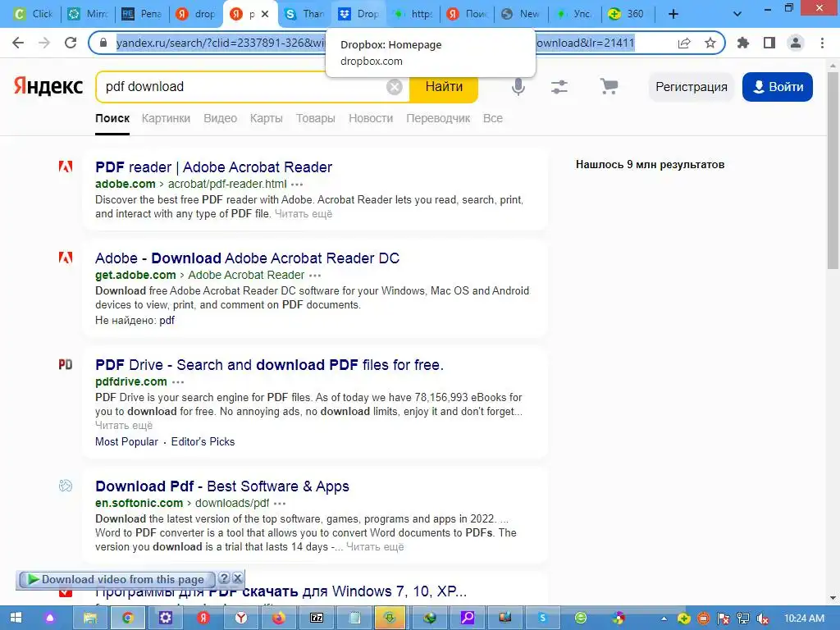Share this page via the address bar icon
The height and width of the screenshot is (630, 840).
(x=684, y=43)
